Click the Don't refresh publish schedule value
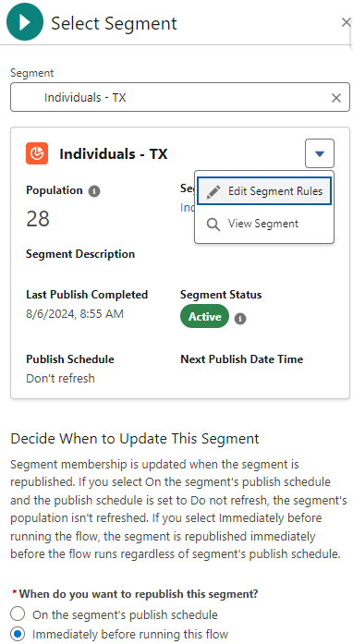The height and width of the screenshot is (644, 353). (60, 378)
